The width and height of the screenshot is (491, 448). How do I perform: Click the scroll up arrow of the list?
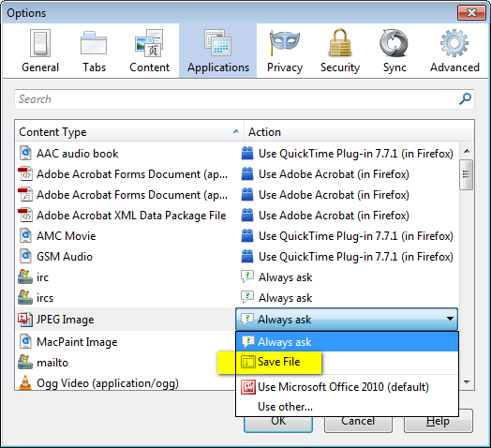click(467, 151)
